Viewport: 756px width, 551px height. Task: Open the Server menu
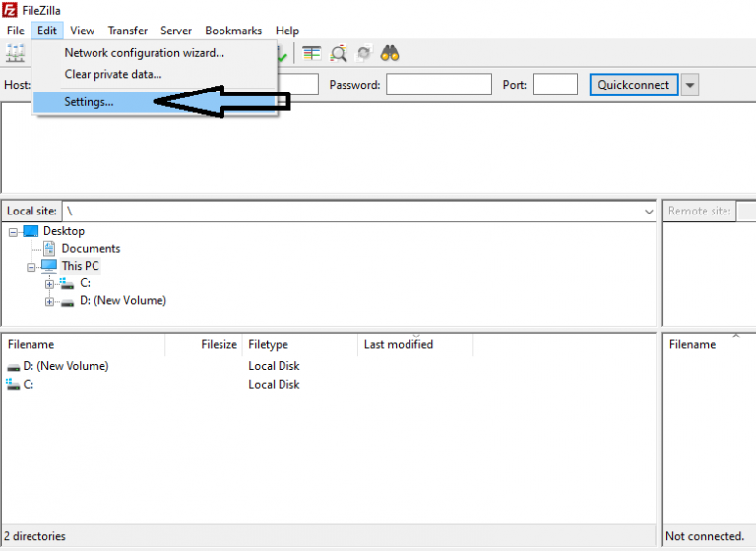(x=176, y=31)
